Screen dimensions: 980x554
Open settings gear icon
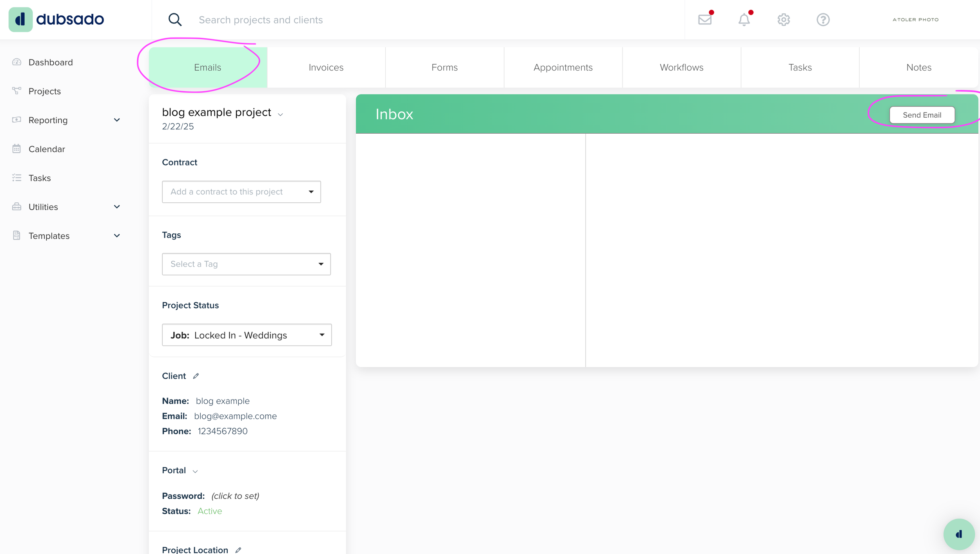click(x=784, y=20)
